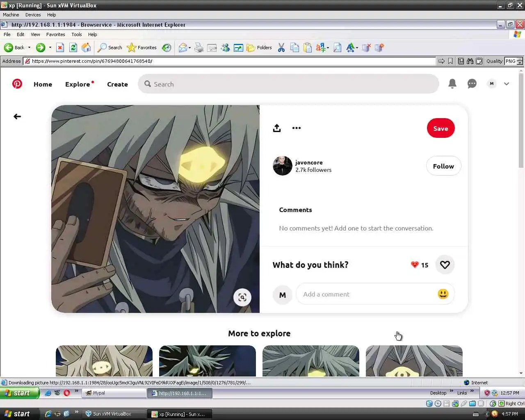
Task: Open the first More to explore thumbnail
Action: tap(104, 361)
